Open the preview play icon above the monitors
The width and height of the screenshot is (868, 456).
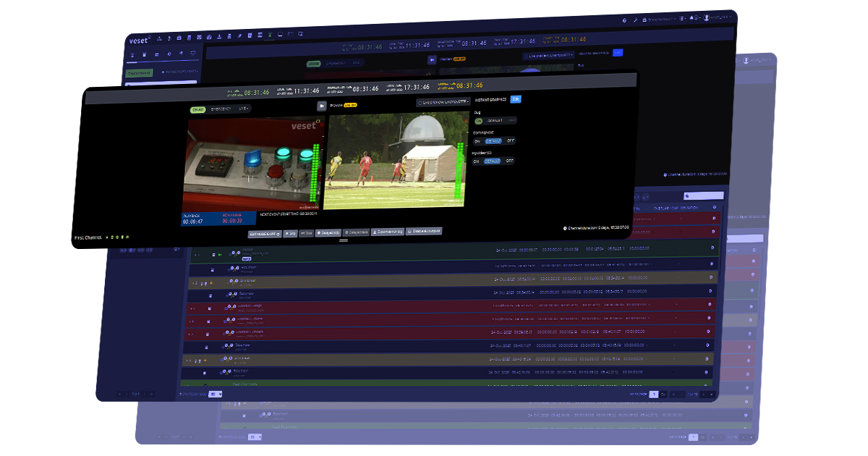(x=323, y=106)
